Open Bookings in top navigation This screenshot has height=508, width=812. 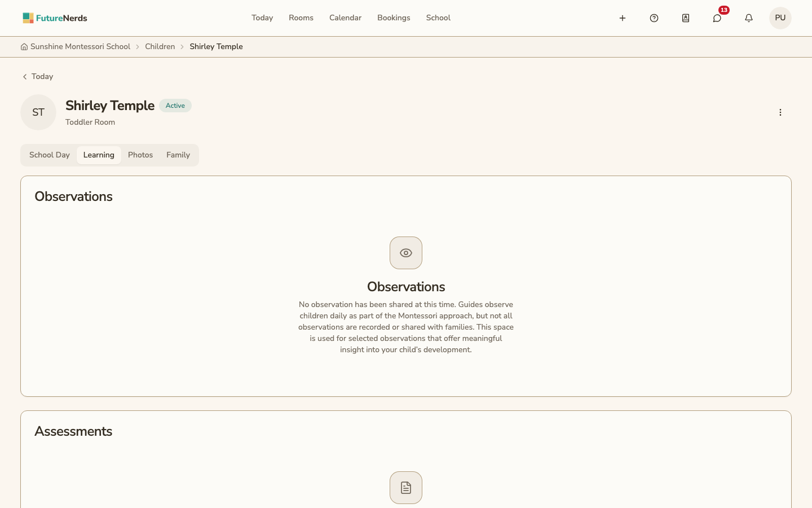[x=394, y=18]
